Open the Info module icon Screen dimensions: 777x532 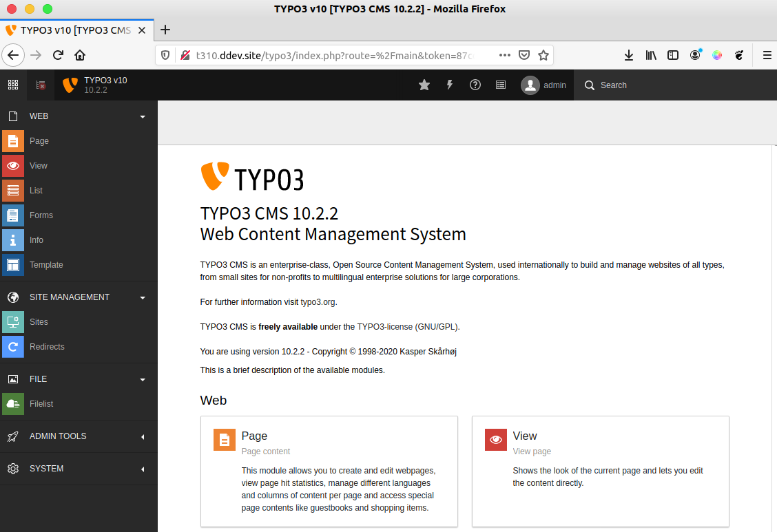point(13,240)
